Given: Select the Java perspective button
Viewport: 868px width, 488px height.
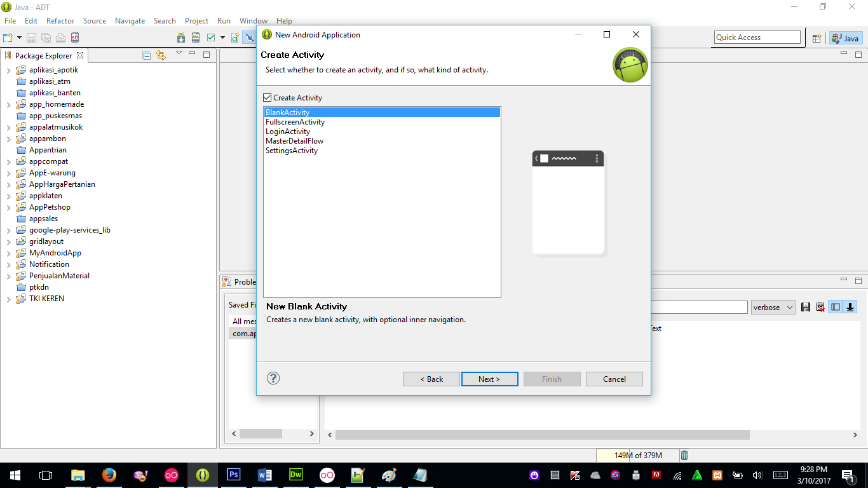Looking at the screenshot, I should (x=846, y=38).
